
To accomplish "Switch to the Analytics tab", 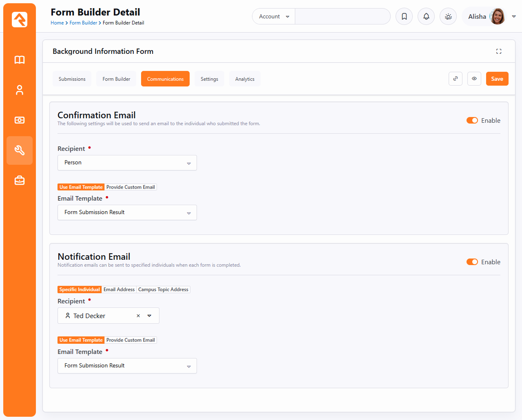I will click(245, 79).
